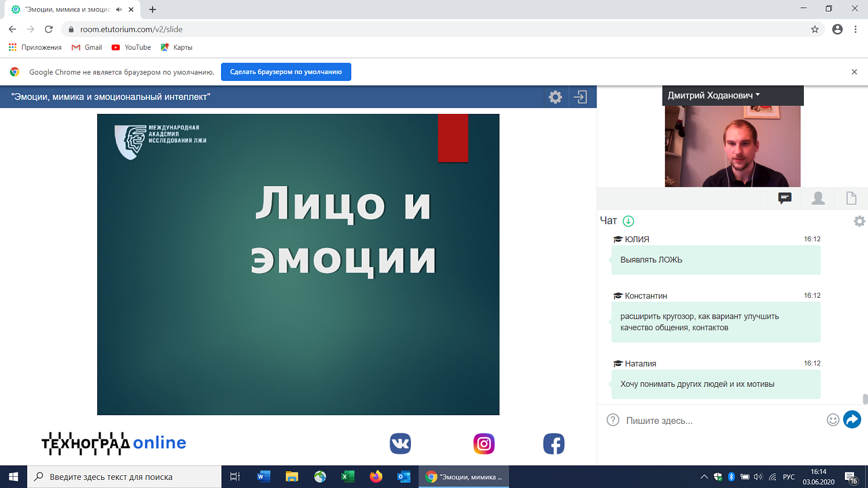
Task: Click the Bluetooth tray icon
Action: pyautogui.click(x=731, y=477)
